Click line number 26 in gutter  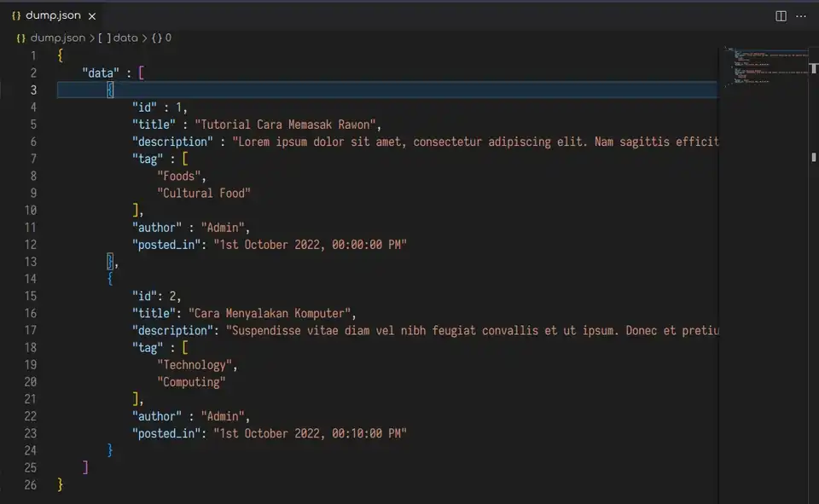pyautogui.click(x=31, y=484)
